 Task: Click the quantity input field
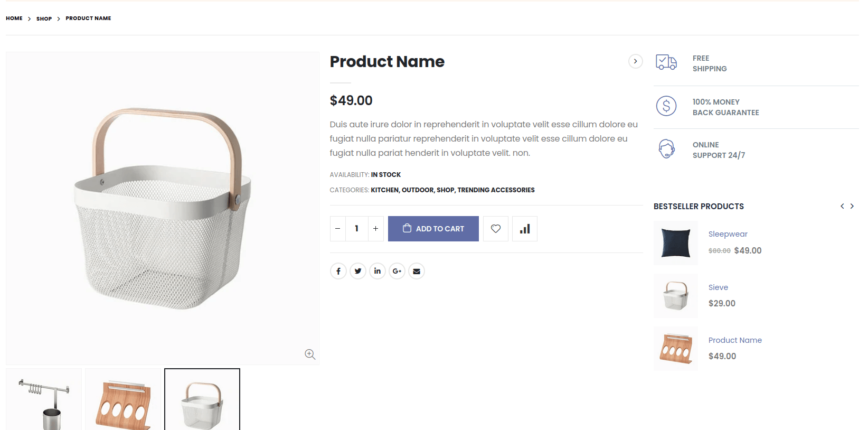click(357, 229)
